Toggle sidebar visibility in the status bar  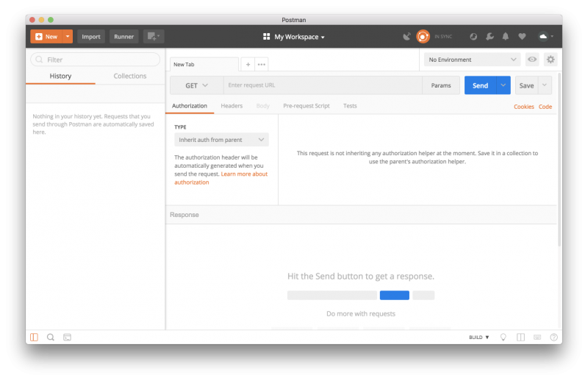35,337
